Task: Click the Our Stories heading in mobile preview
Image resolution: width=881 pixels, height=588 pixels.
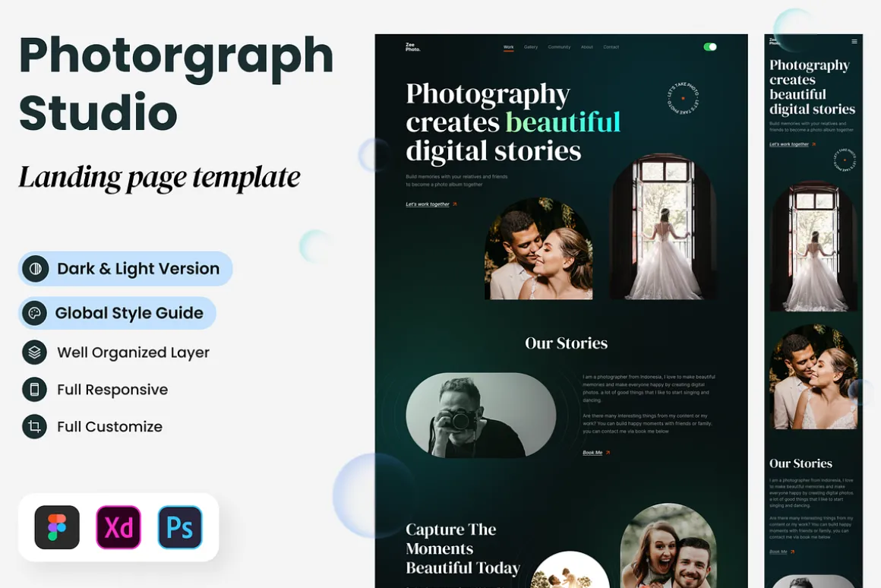Action: [x=800, y=463]
